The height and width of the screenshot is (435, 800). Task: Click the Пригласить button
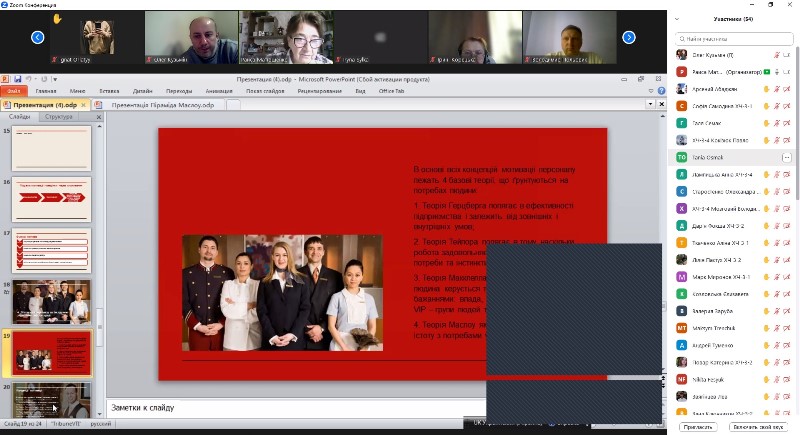click(x=698, y=427)
